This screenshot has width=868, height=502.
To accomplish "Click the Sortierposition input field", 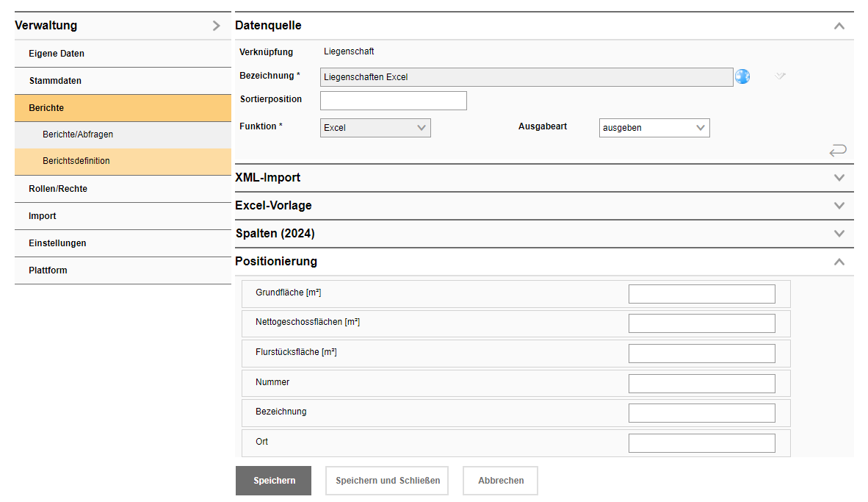I will [393, 101].
